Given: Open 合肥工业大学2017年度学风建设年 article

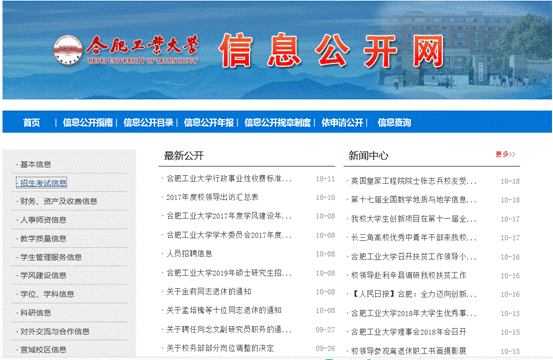Looking at the screenshot, I should point(229,216).
